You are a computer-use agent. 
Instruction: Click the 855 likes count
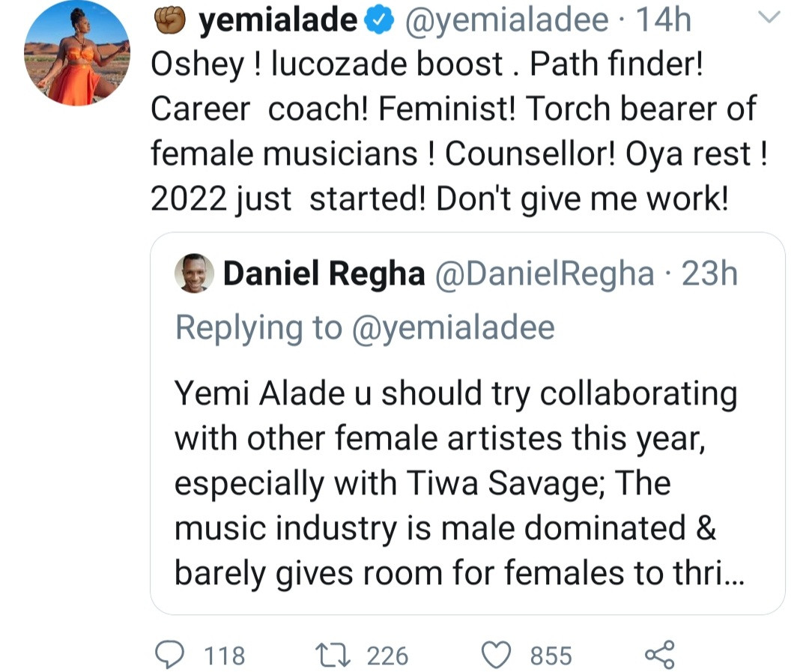point(551,656)
